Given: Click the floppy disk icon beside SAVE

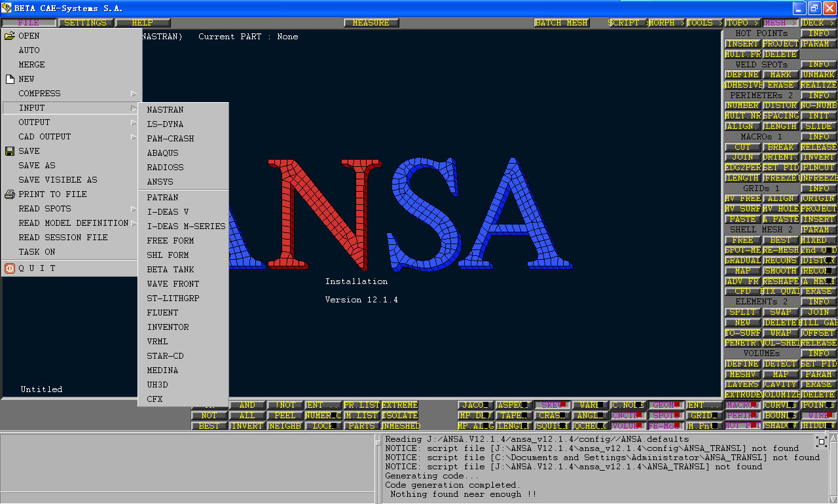Looking at the screenshot, I should (9, 151).
